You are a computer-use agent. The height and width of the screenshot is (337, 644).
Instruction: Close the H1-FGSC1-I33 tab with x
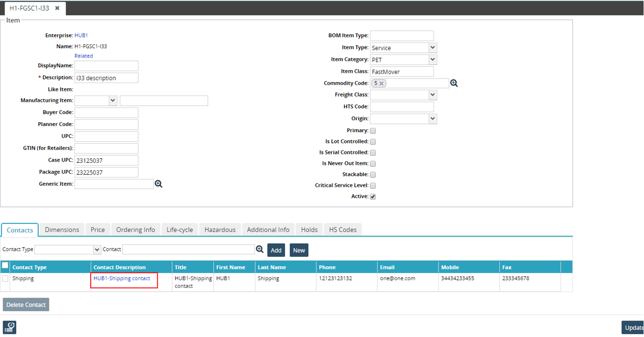[57, 8]
